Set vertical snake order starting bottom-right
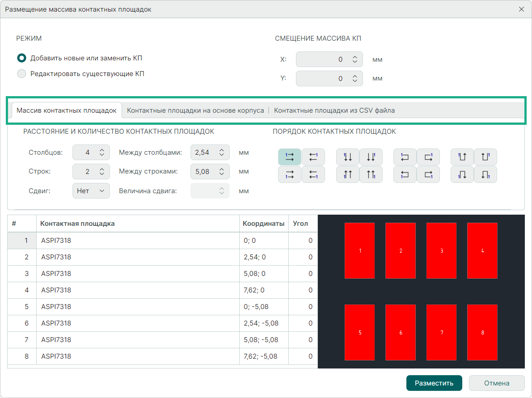Viewport: 532px width, 398px height. (486, 174)
